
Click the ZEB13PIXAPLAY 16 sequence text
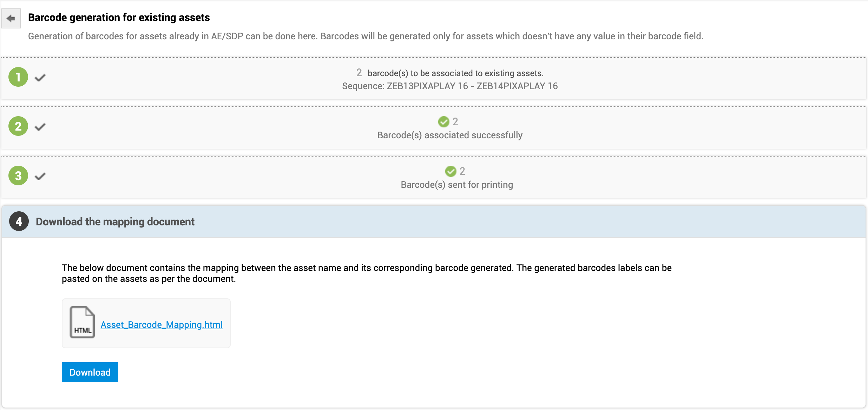(427, 86)
